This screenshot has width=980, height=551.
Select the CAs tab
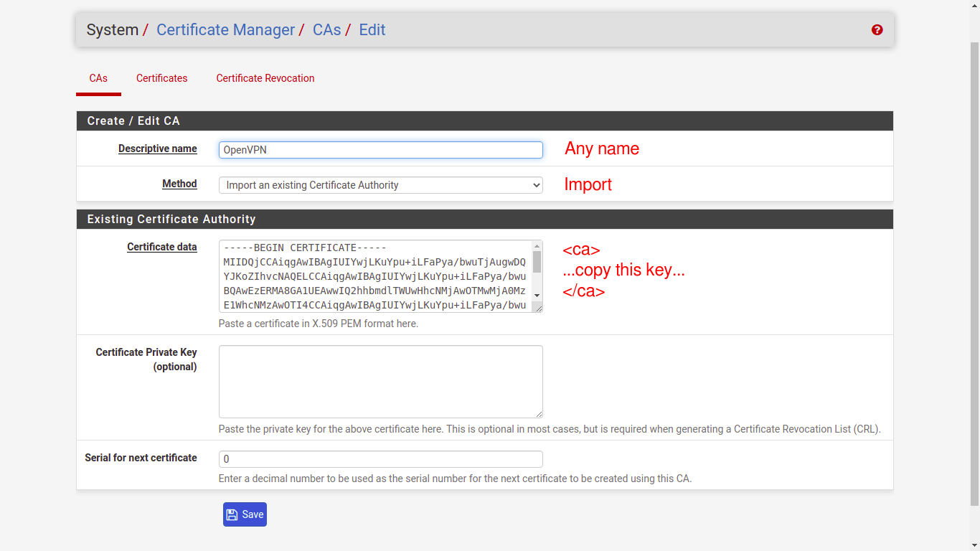(98, 78)
